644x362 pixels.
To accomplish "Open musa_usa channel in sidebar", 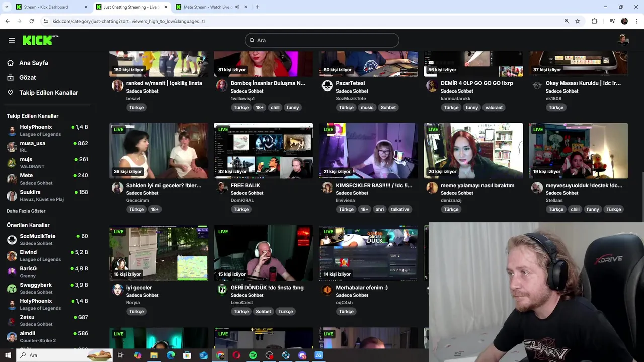I will pyautogui.click(x=48, y=146).
